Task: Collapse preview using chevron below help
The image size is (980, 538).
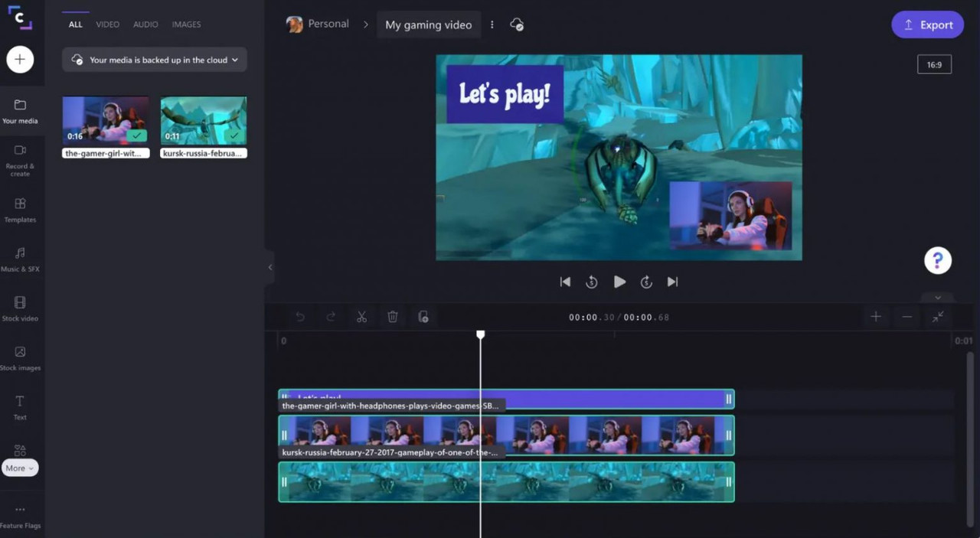Action: (x=938, y=297)
